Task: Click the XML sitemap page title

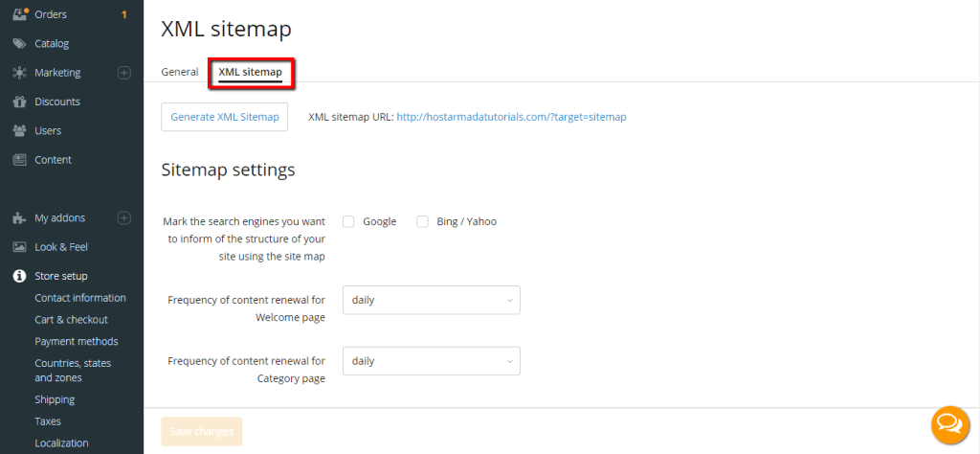Action: pos(226,30)
